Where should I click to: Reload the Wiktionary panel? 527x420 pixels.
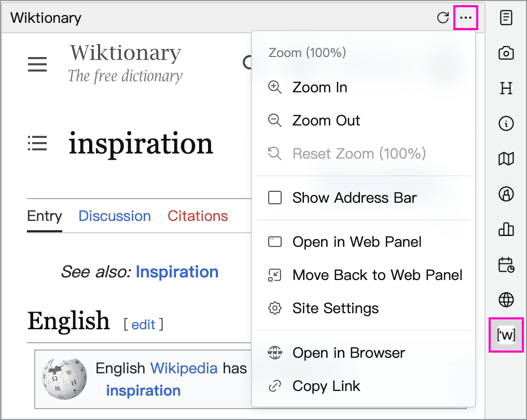click(443, 18)
